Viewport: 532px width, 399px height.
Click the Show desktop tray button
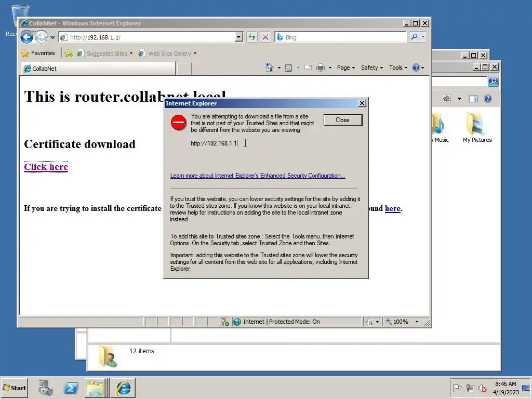pyautogui.click(x=526, y=388)
